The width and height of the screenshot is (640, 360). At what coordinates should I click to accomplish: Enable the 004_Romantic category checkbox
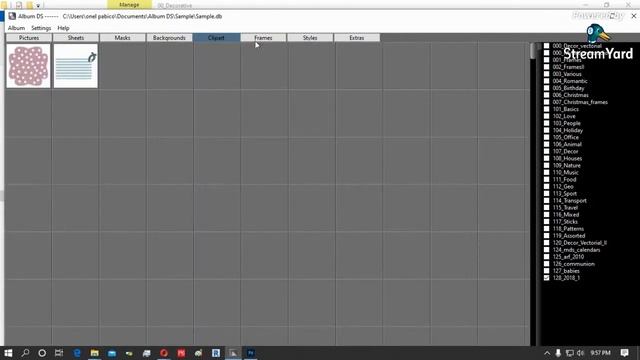coord(547,81)
